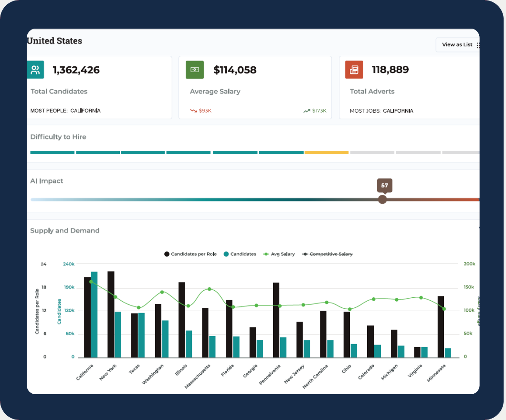This screenshot has height=420, width=506.
Task: Click the Illinois axis label
Action: 181,370
